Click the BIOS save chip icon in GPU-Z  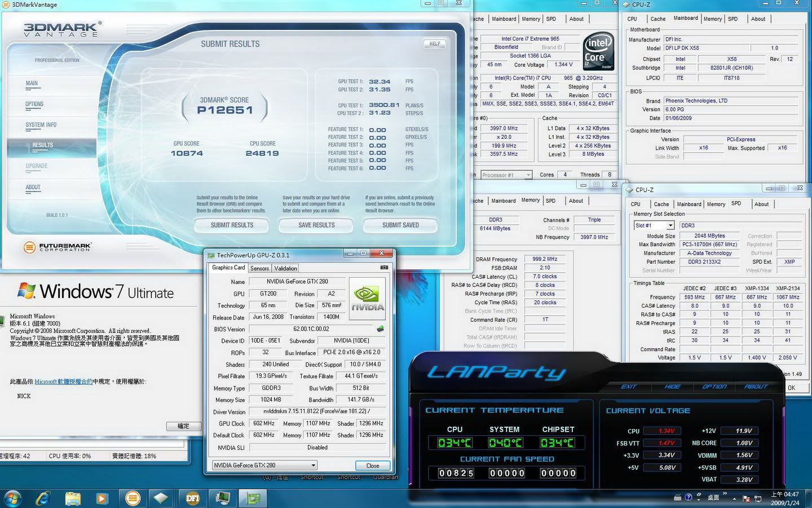click(x=381, y=329)
